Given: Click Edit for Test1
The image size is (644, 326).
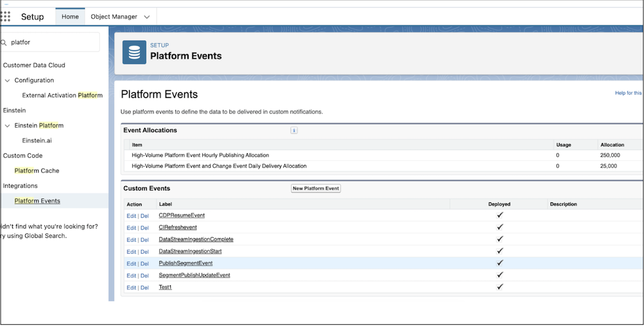Looking at the screenshot, I should pyautogui.click(x=131, y=287).
